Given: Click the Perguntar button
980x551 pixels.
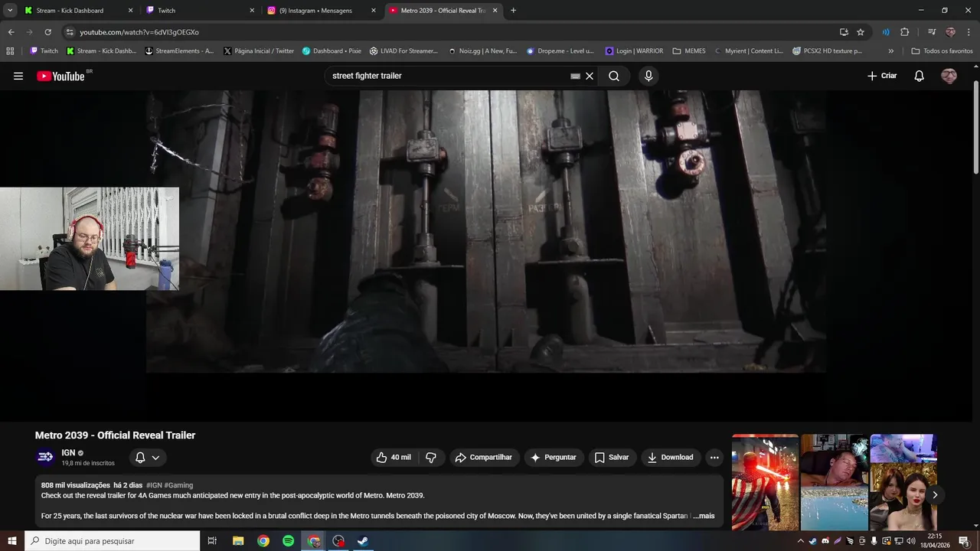Looking at the screenshot, I should 554,458.
